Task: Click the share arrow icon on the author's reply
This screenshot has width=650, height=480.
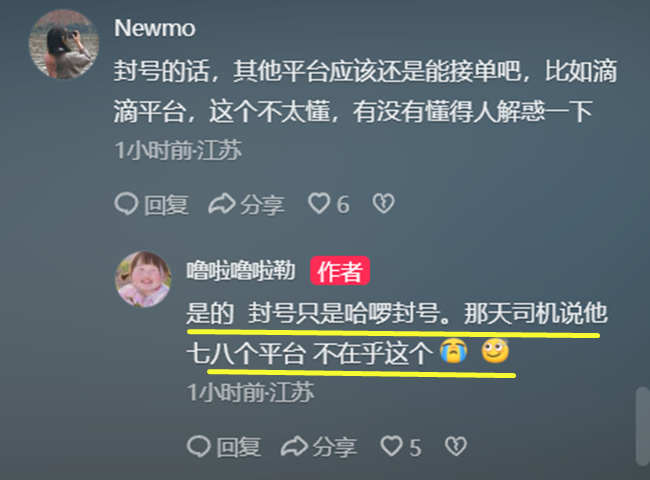Action: pyautogui.click(x=294, y=446)
